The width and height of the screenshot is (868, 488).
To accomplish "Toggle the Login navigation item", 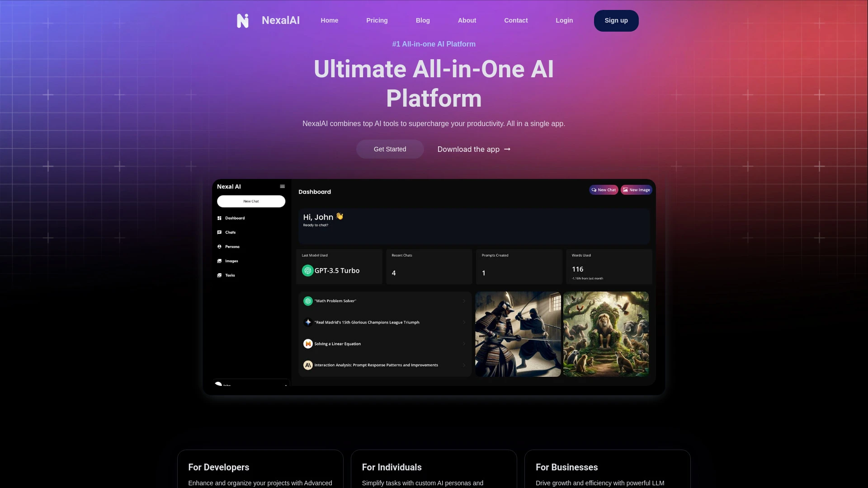I will click(x=564, y=20).
